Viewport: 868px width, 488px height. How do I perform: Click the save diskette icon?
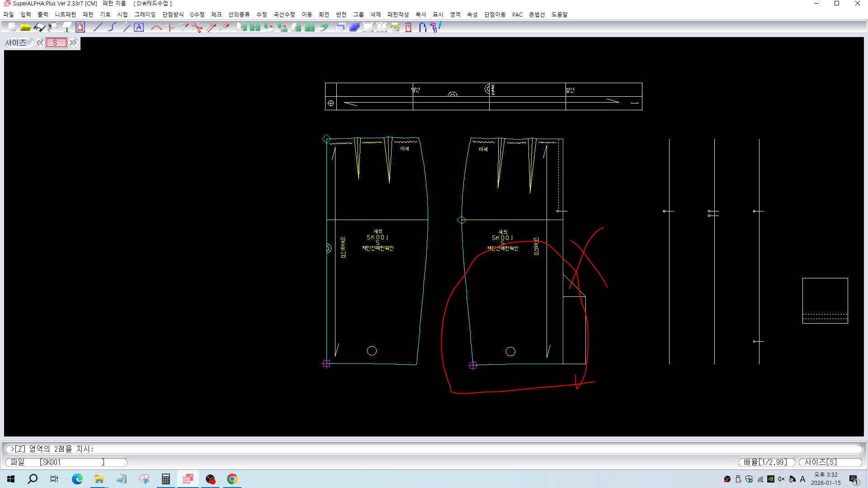[39, 28]
